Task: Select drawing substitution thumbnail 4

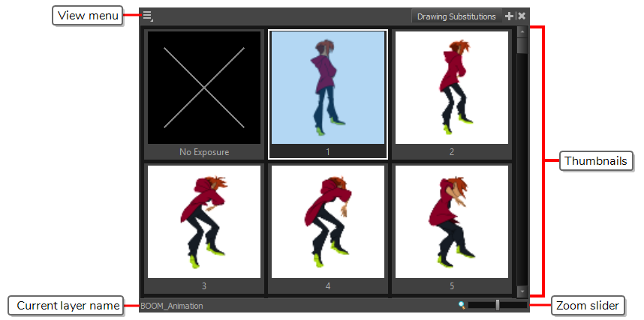Action: pos(328,222)
